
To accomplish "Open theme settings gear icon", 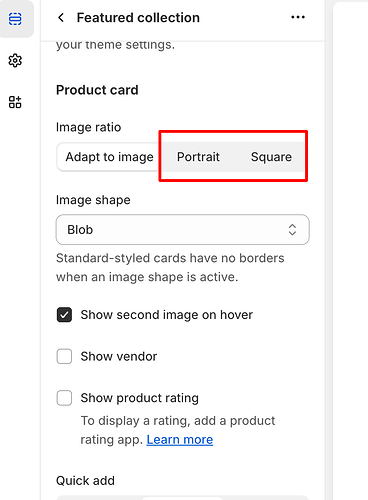I will (15, 61).
